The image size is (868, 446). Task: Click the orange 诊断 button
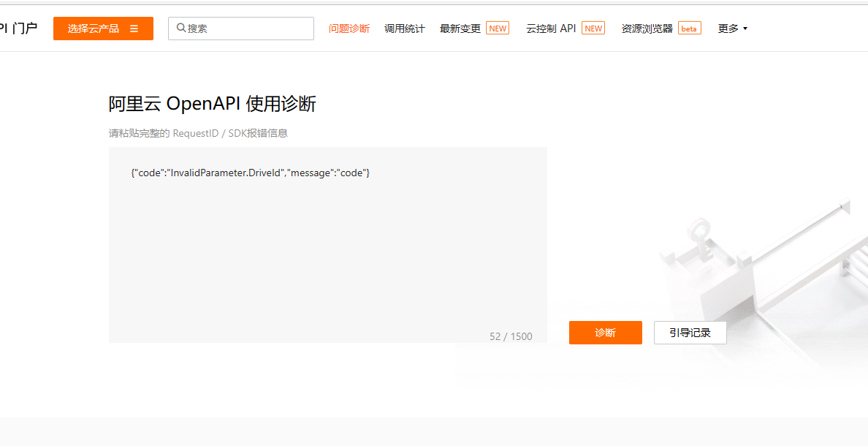pos(606,333)
